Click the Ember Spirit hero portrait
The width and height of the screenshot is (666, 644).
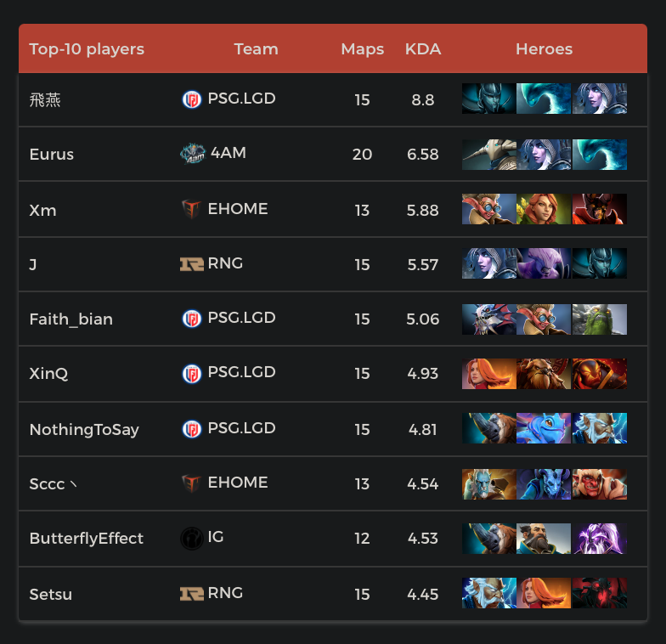tap(599, 374)
